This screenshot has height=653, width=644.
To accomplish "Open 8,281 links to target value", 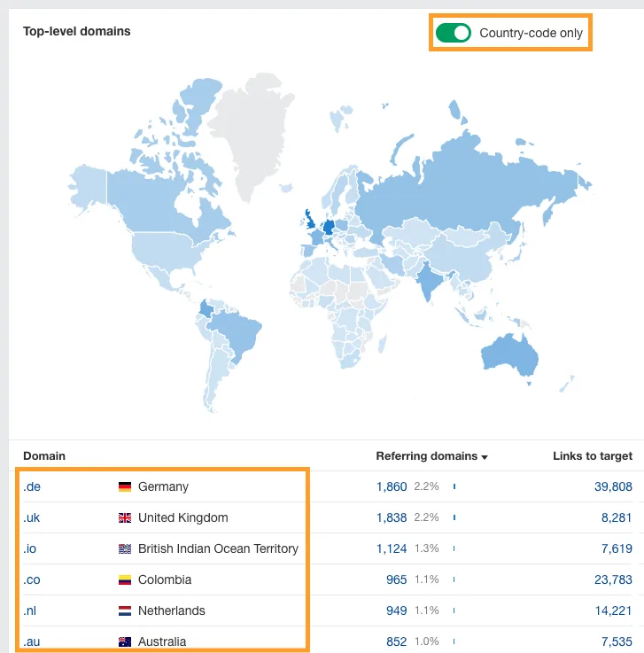I will pyautogui.click(x=617, y=517).
